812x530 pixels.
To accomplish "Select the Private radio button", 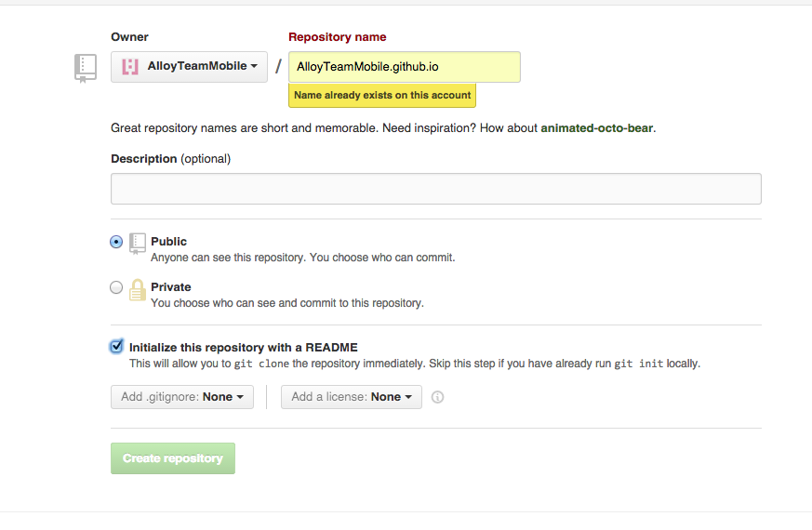I will tap(116, 287).
